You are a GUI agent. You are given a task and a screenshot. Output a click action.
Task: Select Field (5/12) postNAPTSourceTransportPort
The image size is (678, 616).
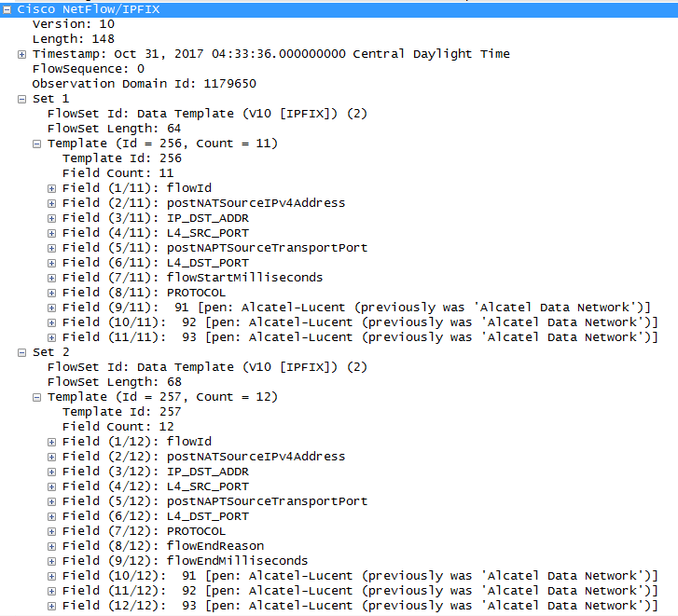(214, 500)
